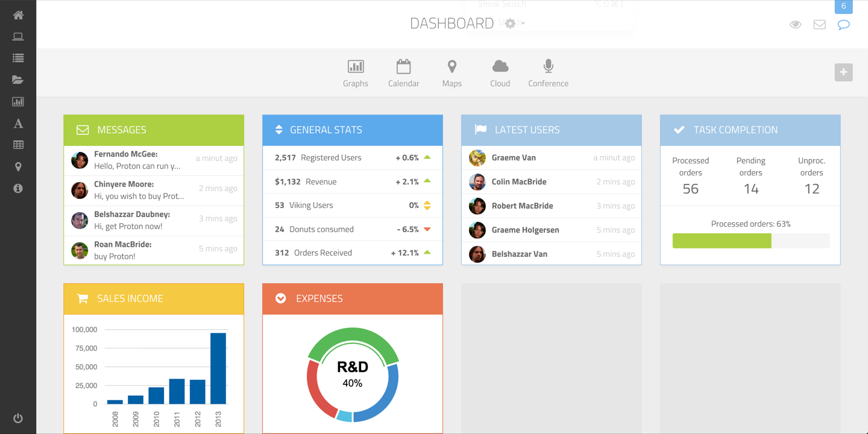Click the laptop icon in the sidebar
Screen dimensions: 868x434
18,37
